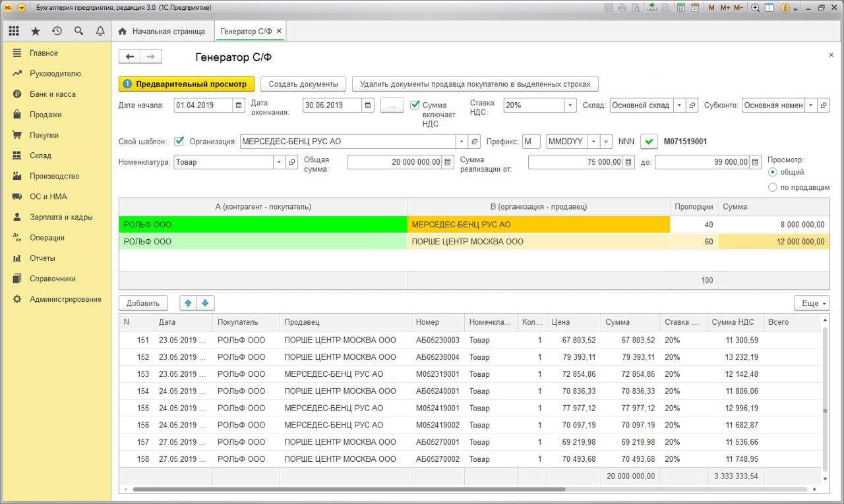
Task: Go back with the left arrow button
Action: [130, 57]
